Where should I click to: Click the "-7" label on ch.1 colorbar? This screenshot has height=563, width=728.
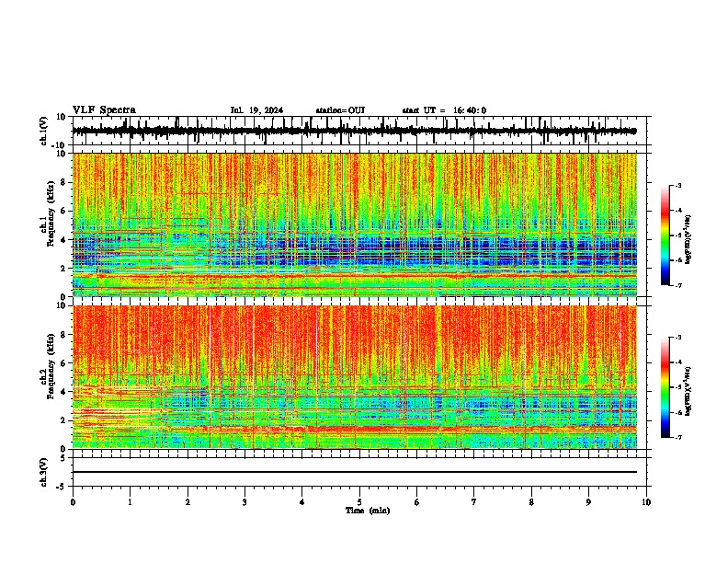tap(678, 285)
